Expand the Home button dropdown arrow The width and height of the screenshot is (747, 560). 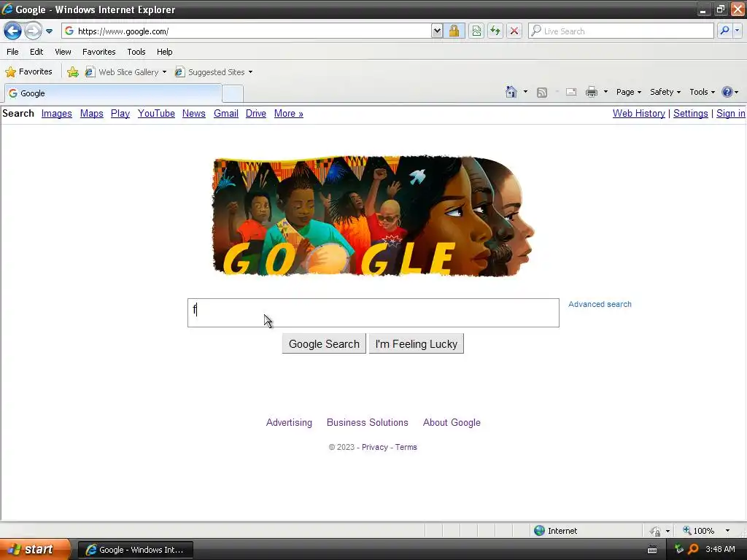tap(525, 92)
